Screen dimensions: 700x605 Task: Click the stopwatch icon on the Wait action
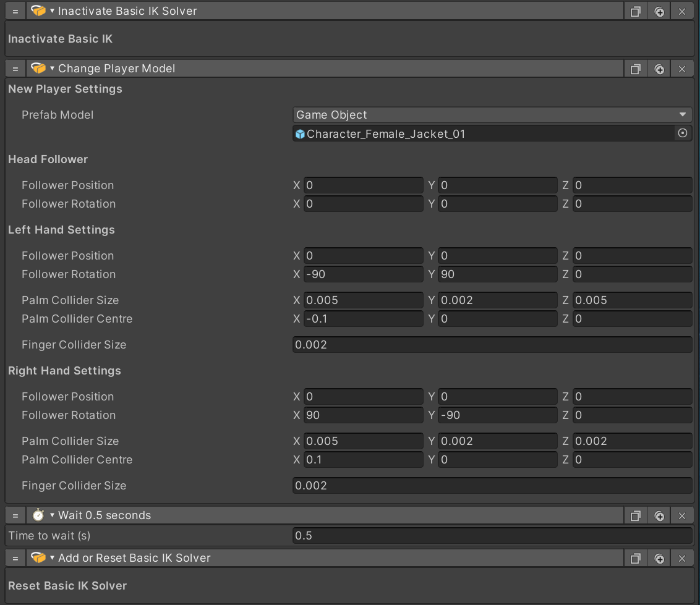(38, 515)
